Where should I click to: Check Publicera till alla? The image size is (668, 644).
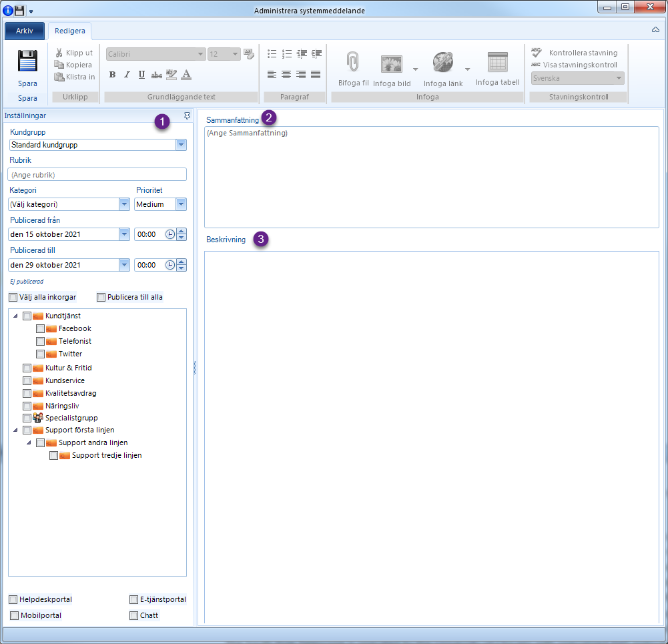[101, 297]
